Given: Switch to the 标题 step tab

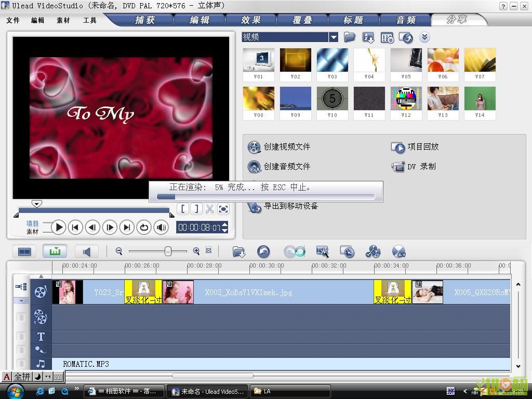Looking at the screenshot, I should pyautogui.click(x=353, y=20).
